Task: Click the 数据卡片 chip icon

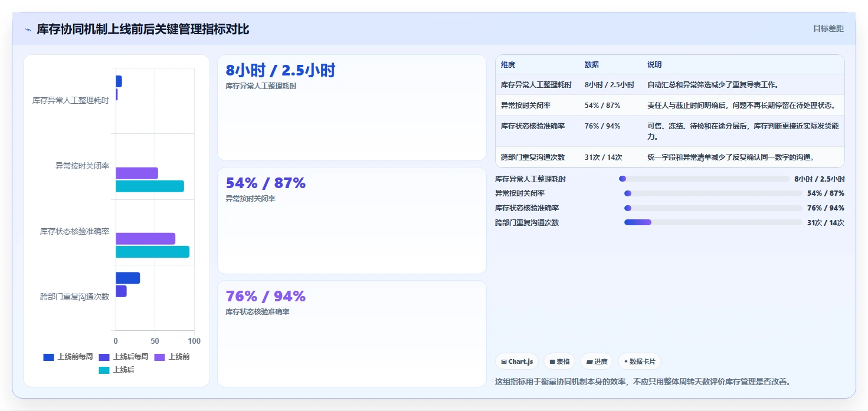Action: point(626,361)
